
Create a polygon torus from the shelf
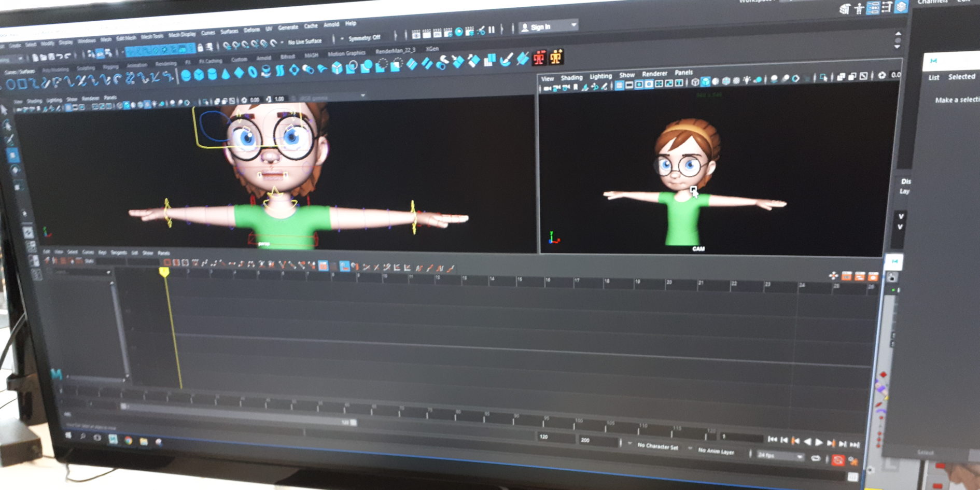pos(253,72)
